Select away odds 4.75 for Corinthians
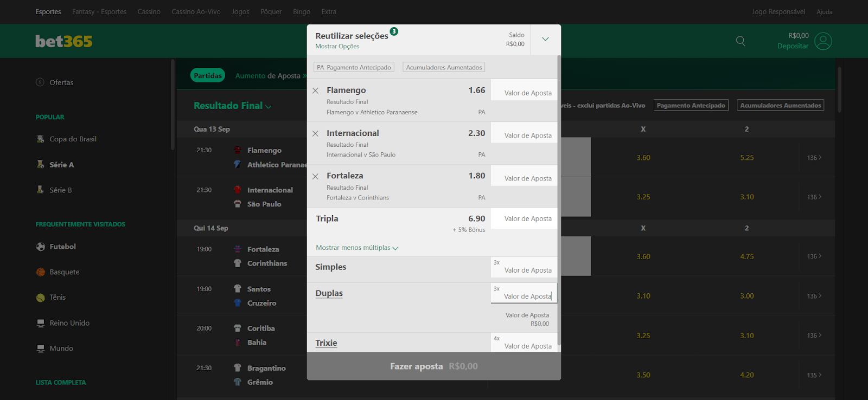Image resolution: width=868 pixels, height=400 pixels. point(747,256)
